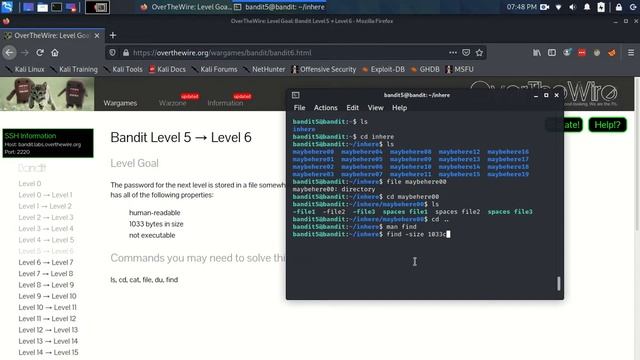Click the lock screen panel icon
This screenshot has width=640, height=360.
tap(619, 7)
